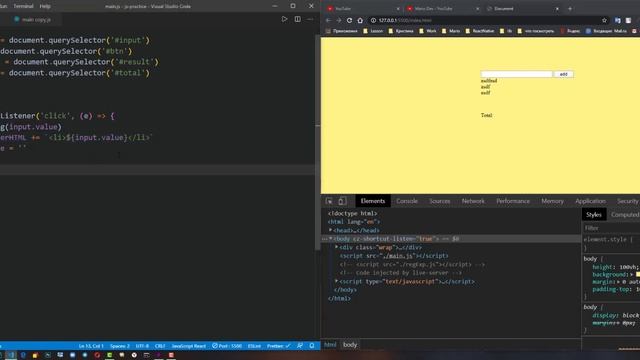Click the html breadcrumb in DevTools
This screenshot has width=640, height=360.
point(330,344)
